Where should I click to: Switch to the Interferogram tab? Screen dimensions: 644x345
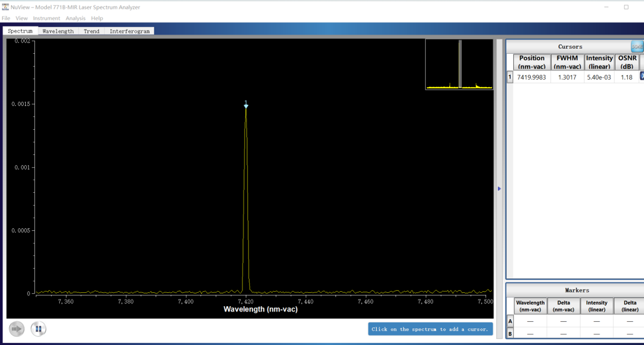tap(130, 31)
